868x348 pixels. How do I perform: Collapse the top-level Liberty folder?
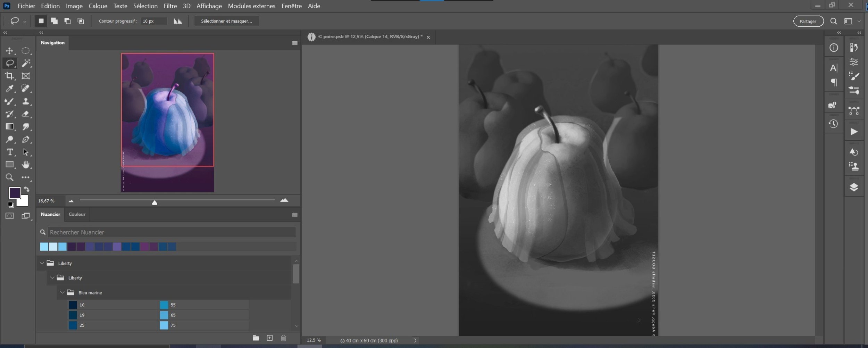pos(42,263)
